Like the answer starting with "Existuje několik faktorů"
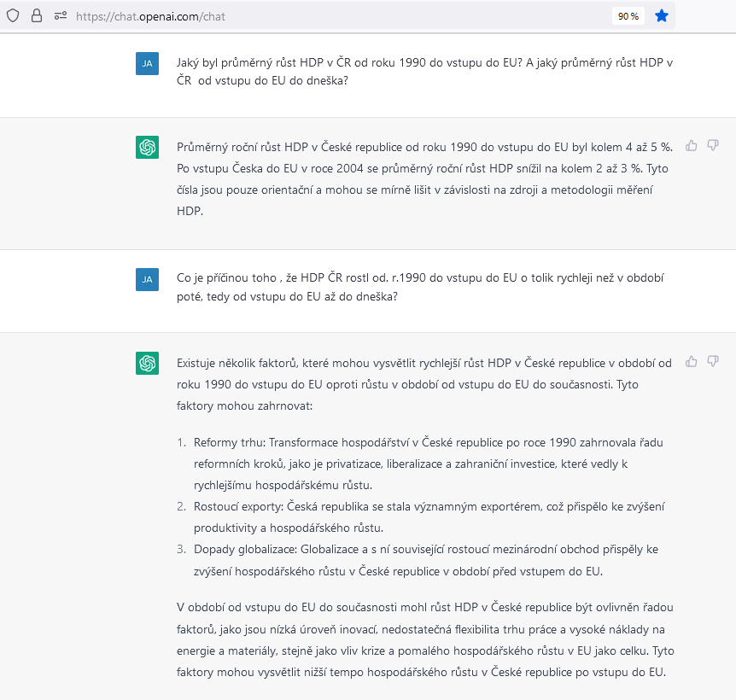This screenshot has height=700, width=736. (x=692, y=361)
